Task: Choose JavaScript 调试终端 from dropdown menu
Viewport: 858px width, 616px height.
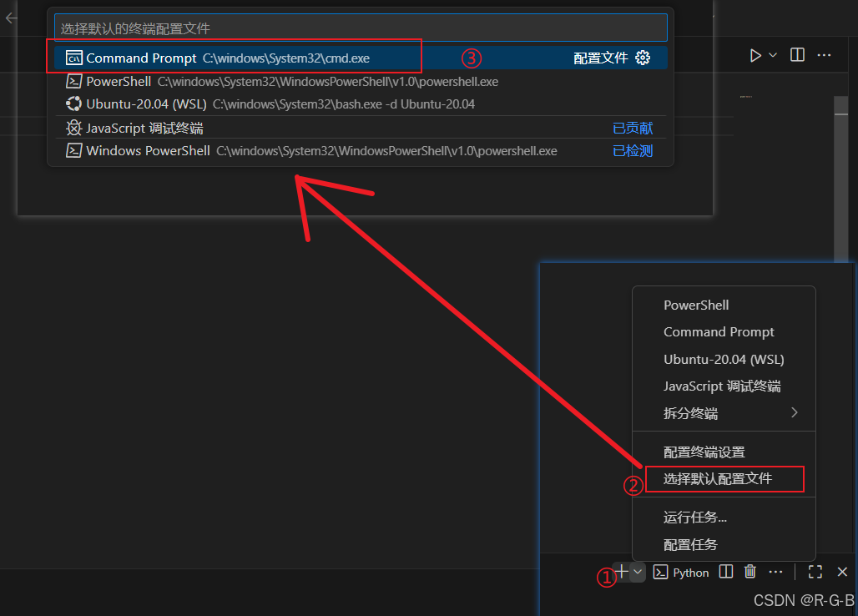Action: pyautogui.click(x=724, y=386)
